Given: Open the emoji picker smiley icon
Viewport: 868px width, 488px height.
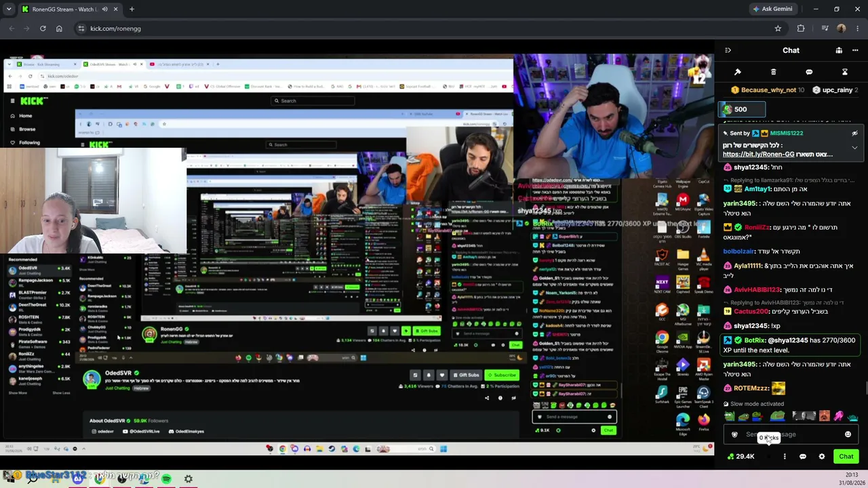Looking at the screenshot, I should pyautogui.click(x=848, y=434).
